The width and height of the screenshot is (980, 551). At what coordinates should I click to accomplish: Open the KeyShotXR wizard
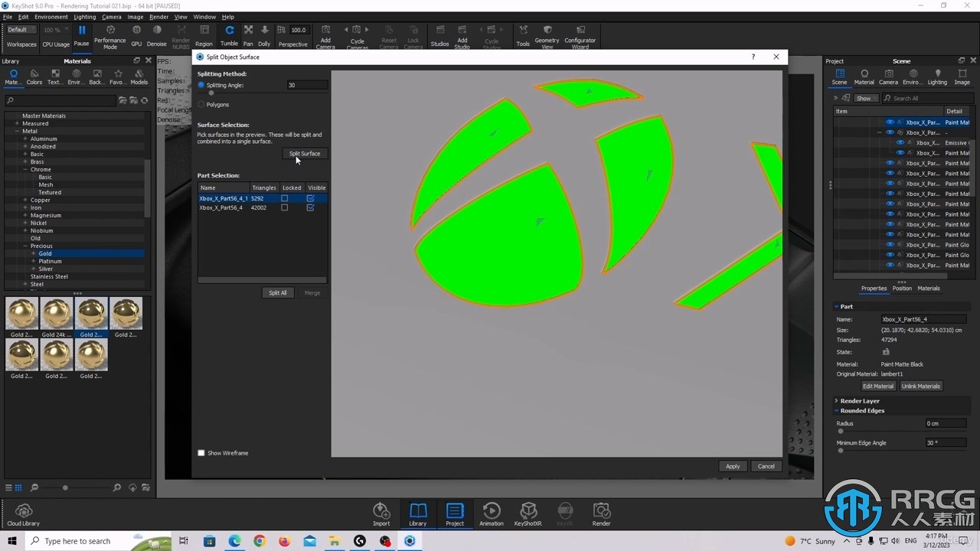click(x=528, y=514)
